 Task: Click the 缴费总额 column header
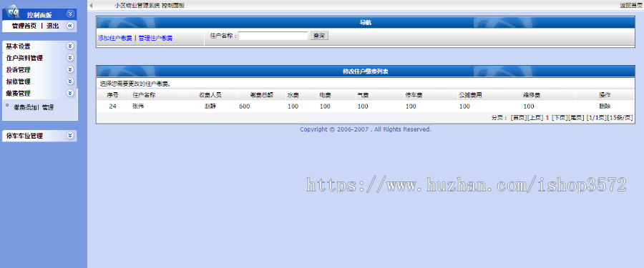(x=262, y=95)
